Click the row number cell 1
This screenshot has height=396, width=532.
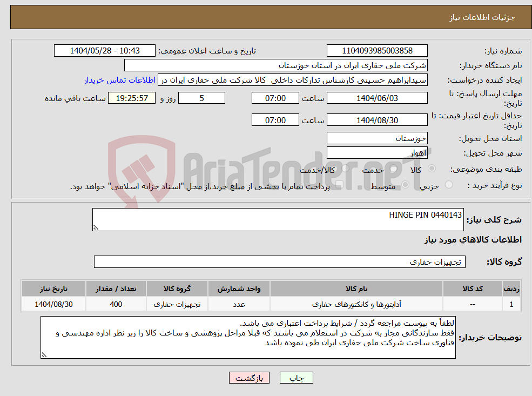tap(511, 304)
